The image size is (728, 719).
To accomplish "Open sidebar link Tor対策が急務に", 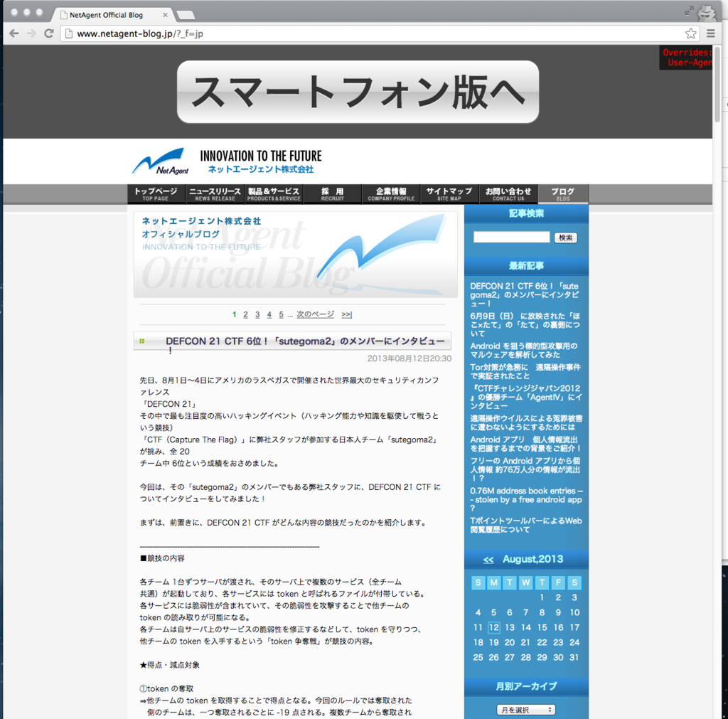I will 525,371.
